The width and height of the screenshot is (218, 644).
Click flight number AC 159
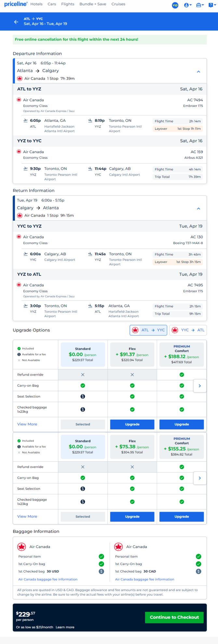coord(197,152)
